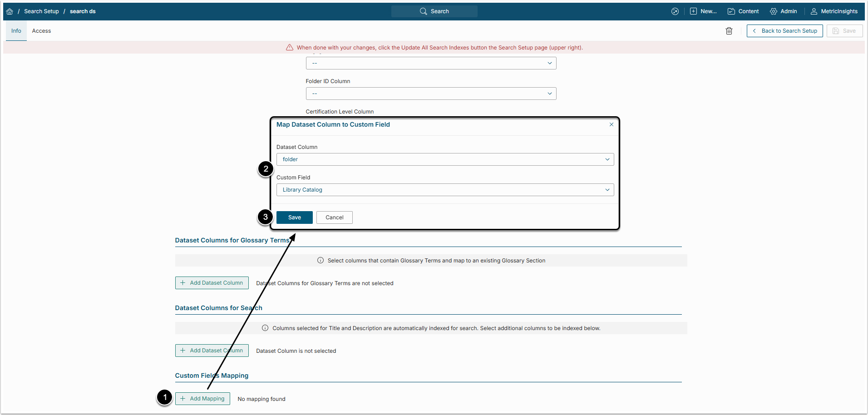868x415 pixels.
Task: Click 'No mapping found' text
Action: [261, 399]
